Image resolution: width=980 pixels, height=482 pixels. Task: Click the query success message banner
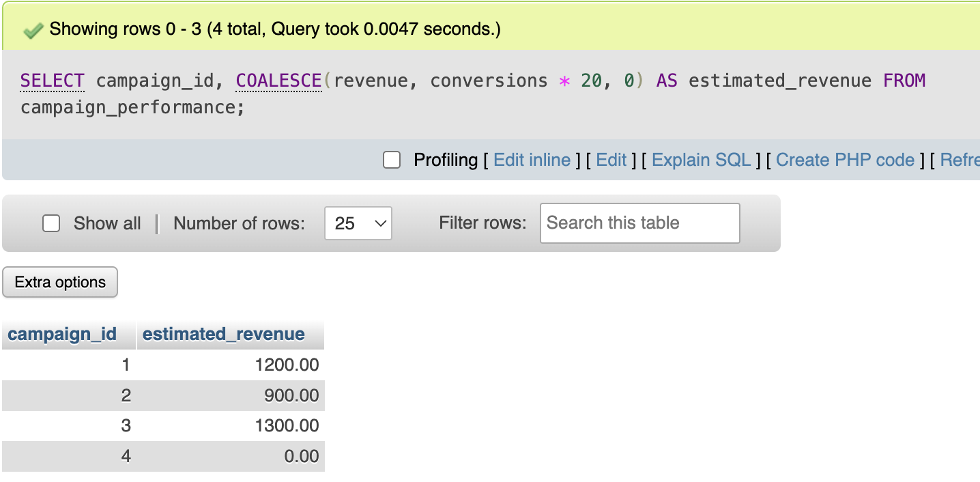273,29
